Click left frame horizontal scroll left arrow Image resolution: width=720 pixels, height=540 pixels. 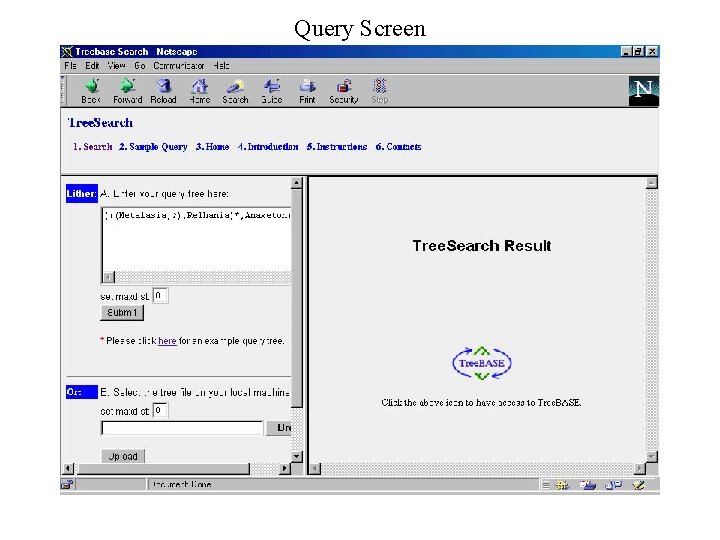point(68,469)
